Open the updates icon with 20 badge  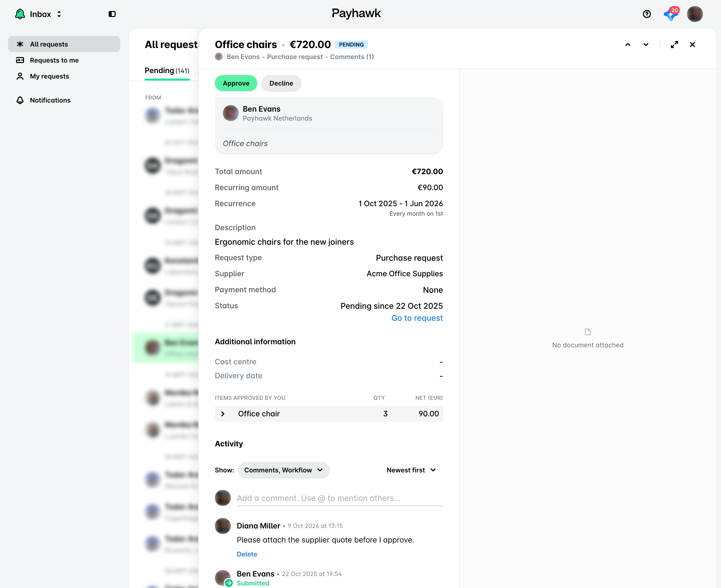coord(671,14)
